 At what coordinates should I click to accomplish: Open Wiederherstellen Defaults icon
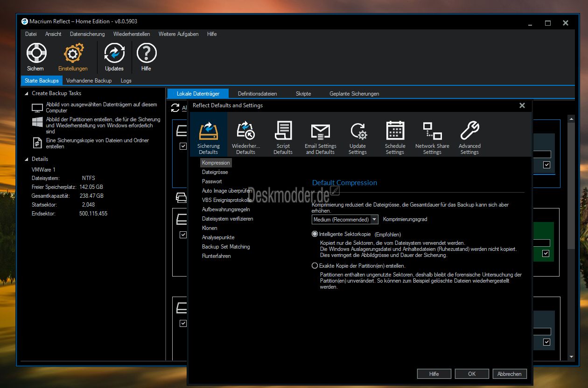point(245,131)
